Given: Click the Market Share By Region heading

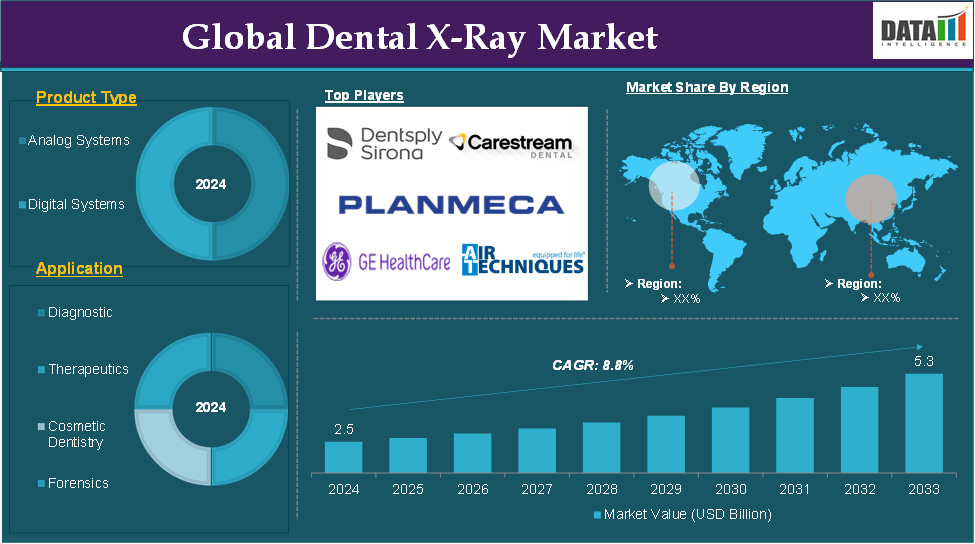Looking at the screenshot, I should pos(707,87).
